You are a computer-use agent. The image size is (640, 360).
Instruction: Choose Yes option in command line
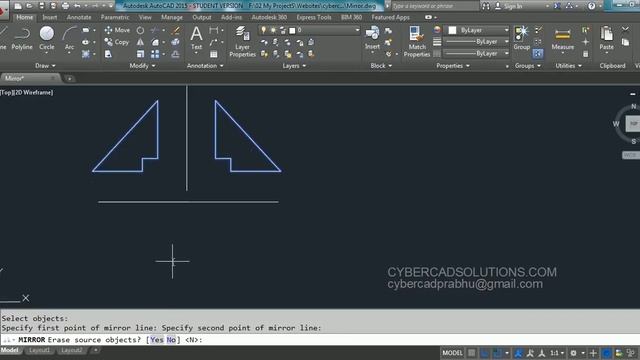[157, 340]
